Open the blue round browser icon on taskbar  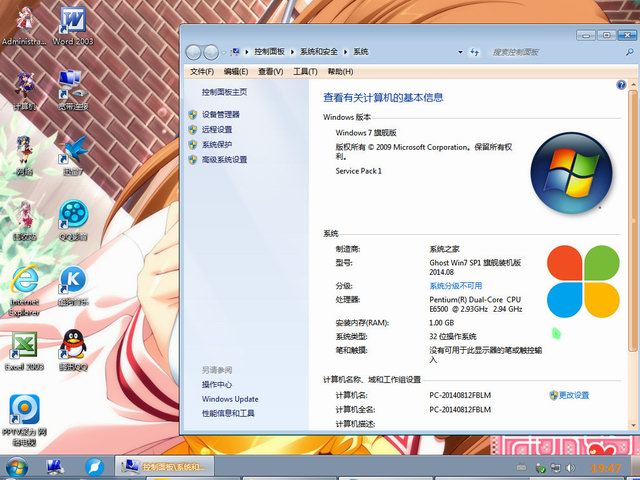(x=95, y=468)
